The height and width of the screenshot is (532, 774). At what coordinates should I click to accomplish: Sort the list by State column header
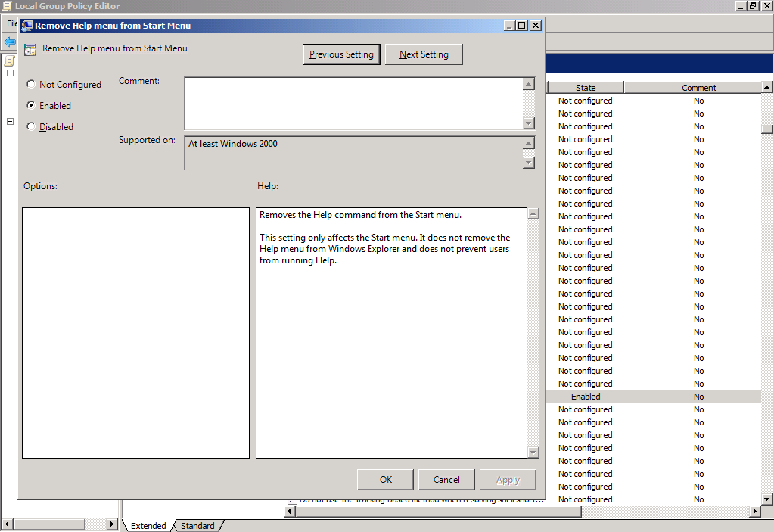point(585,88)
